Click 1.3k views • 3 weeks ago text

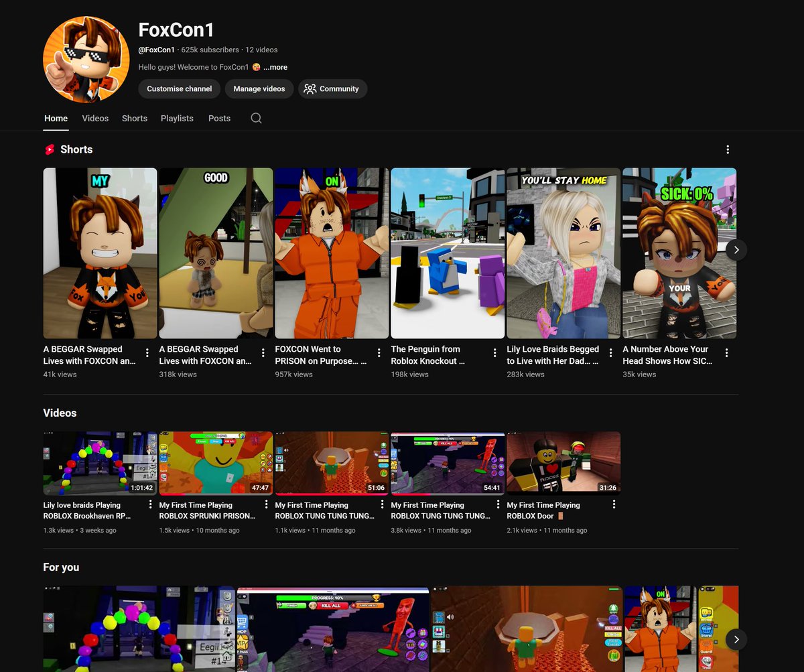pos(80,530)
